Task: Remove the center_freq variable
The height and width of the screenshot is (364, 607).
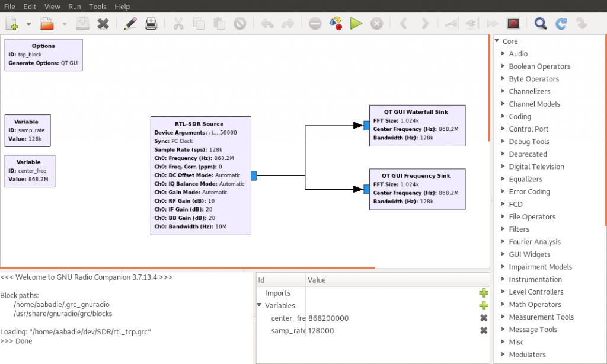Action: pyautogui.click(x=484, y=318)
